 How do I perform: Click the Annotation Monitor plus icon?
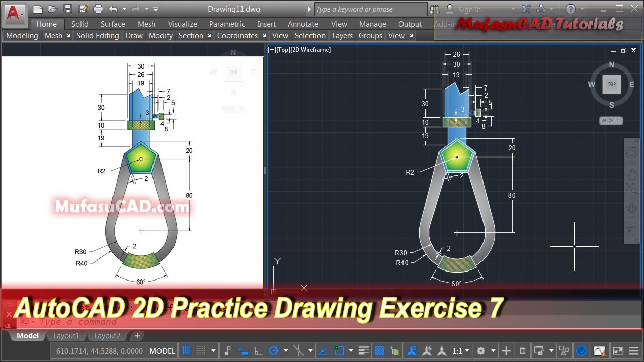pos(506,351)
